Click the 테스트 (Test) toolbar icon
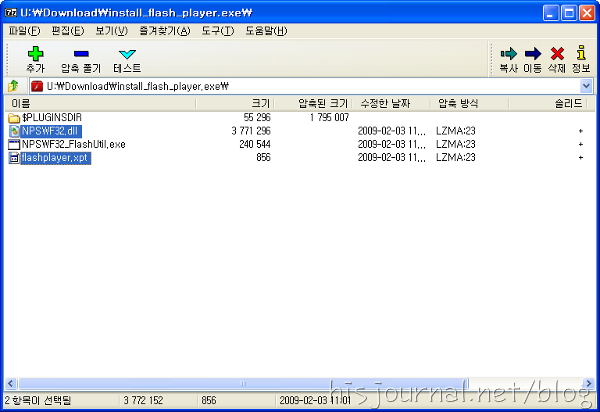The image size is (600, 412). 127,54
